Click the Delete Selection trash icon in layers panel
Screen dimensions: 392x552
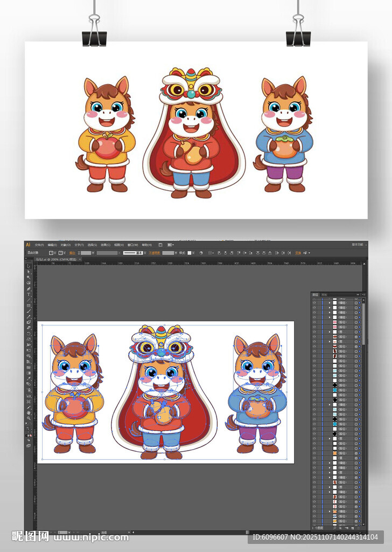pyautogui.click(x=359, y=528)
